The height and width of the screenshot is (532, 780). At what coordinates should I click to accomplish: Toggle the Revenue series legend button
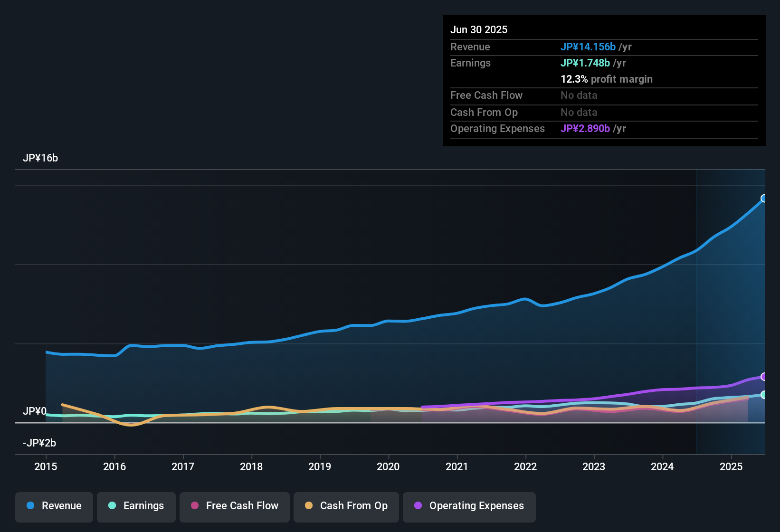pos(54,507)
